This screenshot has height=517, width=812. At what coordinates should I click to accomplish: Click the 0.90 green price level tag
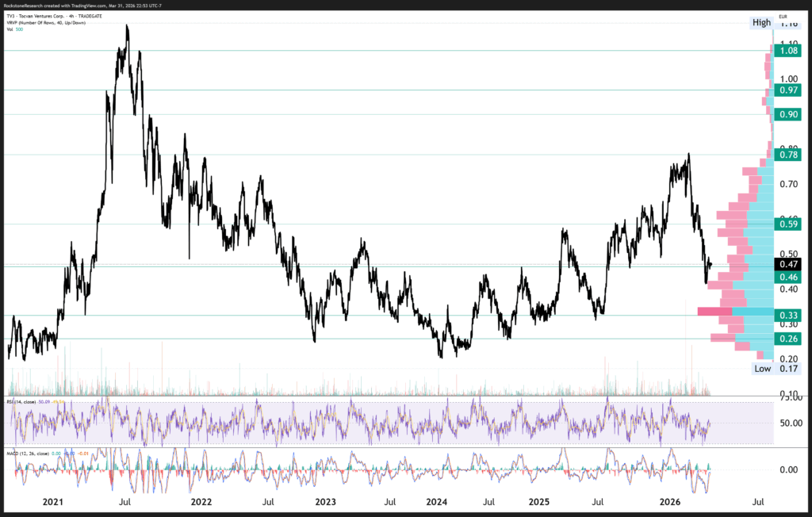pyautogui.click(x=788, y=114)
